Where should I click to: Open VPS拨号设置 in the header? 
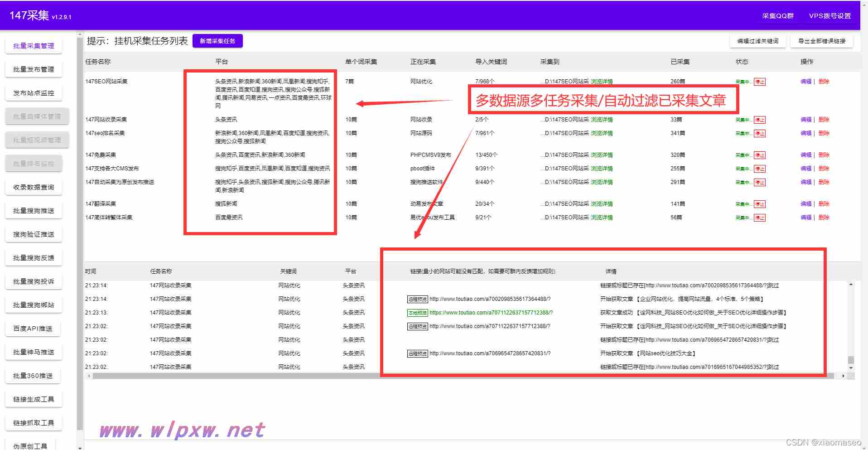[x=830, y=16]
